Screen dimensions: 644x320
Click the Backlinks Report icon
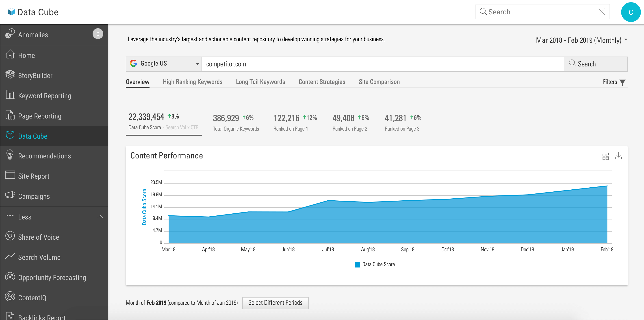(x=10, y=316)
